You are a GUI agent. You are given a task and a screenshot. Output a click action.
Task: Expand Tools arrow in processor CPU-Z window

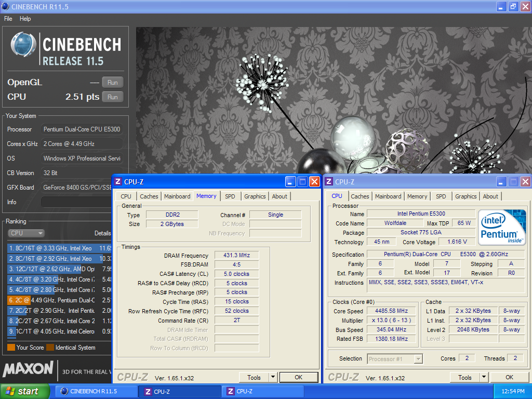point(484,377)
